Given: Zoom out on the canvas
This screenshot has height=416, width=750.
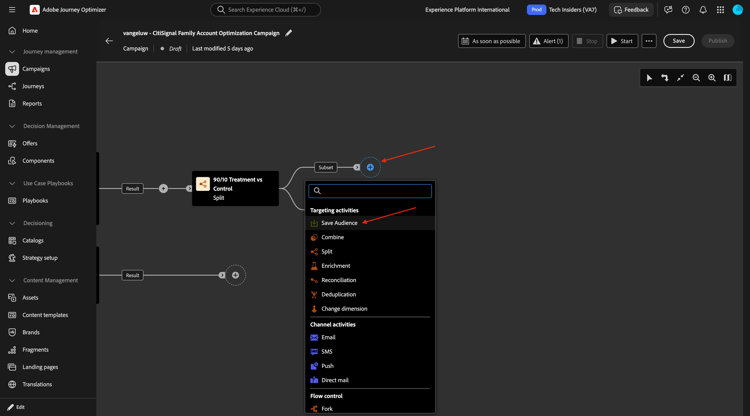Looking at the screenshot, I should pyautogui.click(x=696, y=77).
